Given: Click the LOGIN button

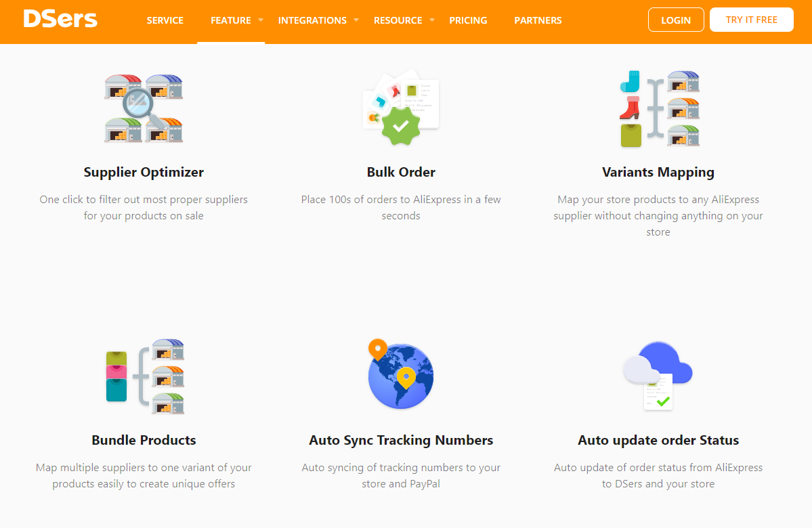Looking at the screenshot, I should [x=676, y=20].
